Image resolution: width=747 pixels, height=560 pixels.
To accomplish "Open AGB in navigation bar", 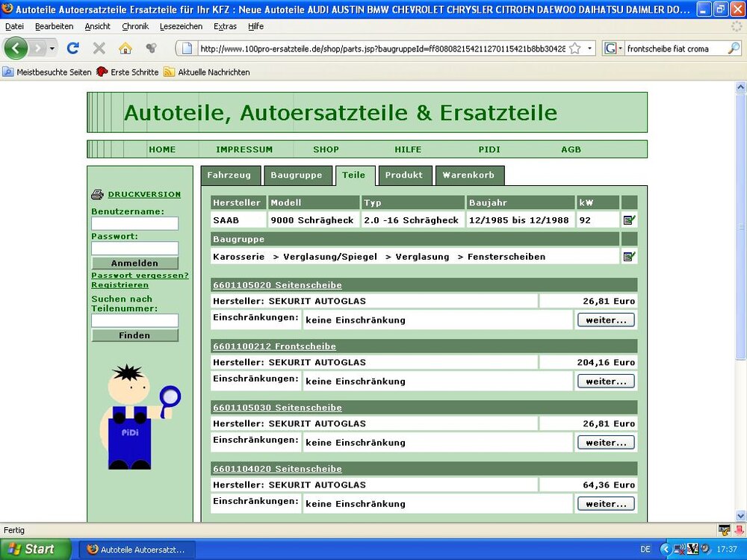I will [x=571, y=149].
